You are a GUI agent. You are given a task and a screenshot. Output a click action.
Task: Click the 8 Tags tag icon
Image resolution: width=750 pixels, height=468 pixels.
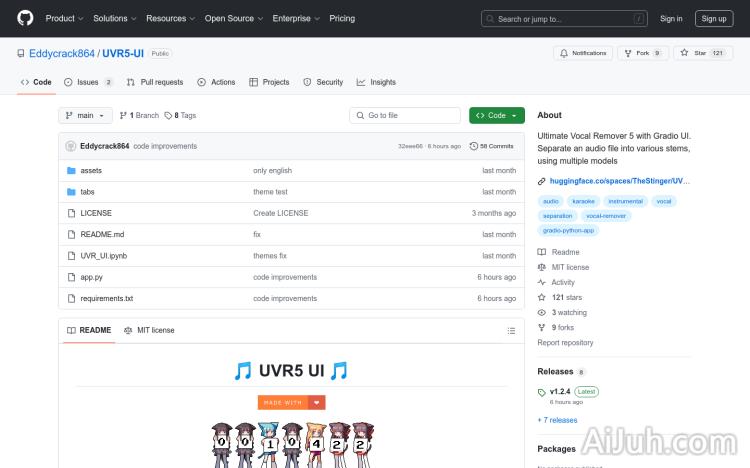[168, 115]
